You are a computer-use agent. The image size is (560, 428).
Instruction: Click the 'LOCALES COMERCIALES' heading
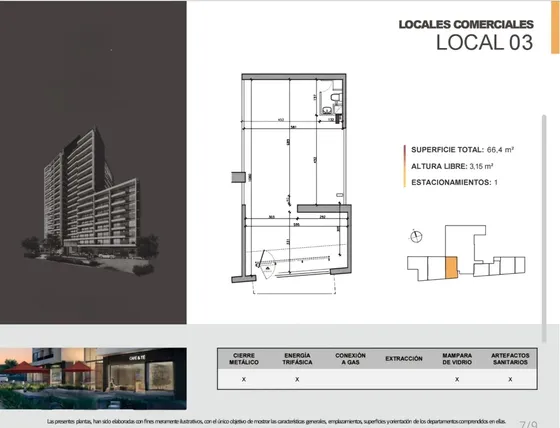[466, 24]
